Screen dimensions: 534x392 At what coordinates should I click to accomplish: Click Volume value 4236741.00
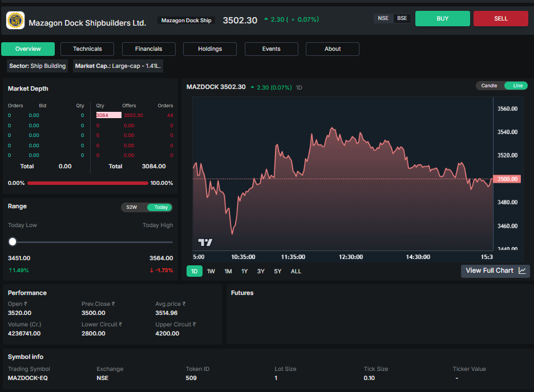click(24, 333)
